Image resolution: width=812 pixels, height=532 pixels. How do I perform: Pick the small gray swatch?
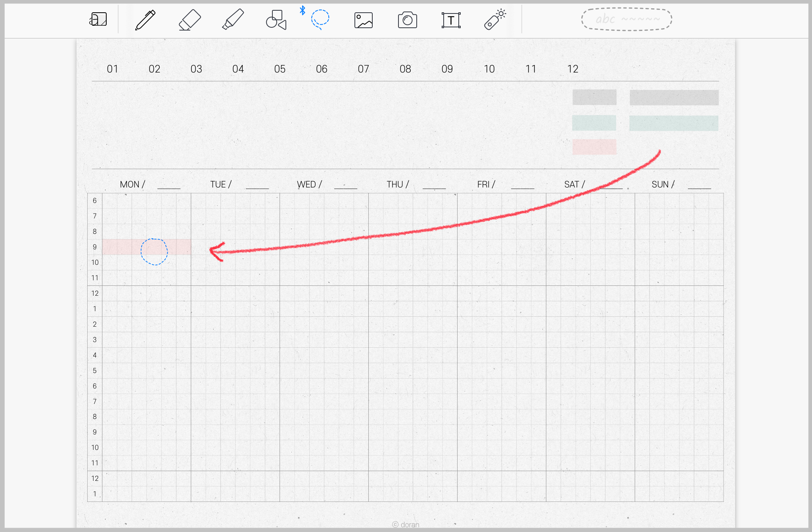(594, 97)
